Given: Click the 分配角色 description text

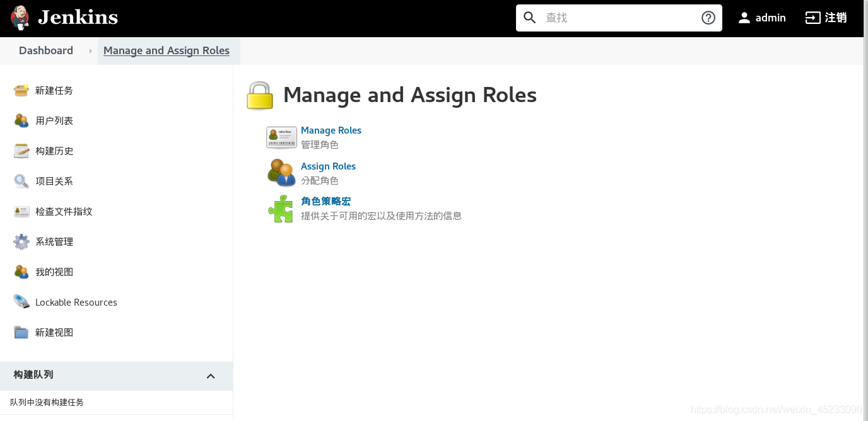Looking at the screenshot, I should click(x=320, y=181).
